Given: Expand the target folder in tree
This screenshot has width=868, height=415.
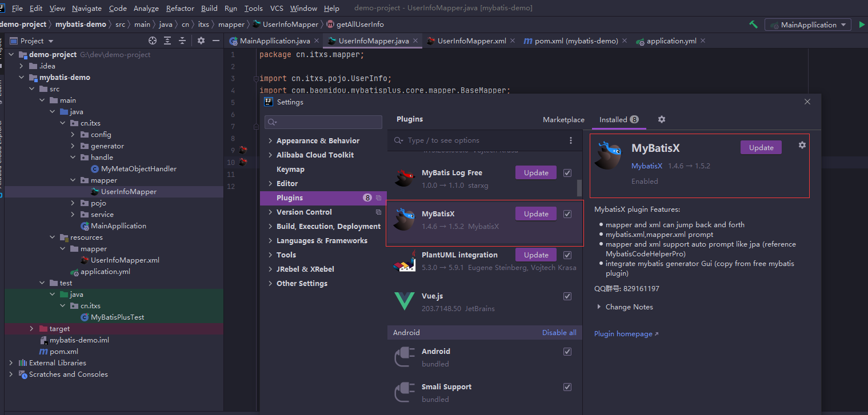Looking at the screenshot, I should pos(32,329).
